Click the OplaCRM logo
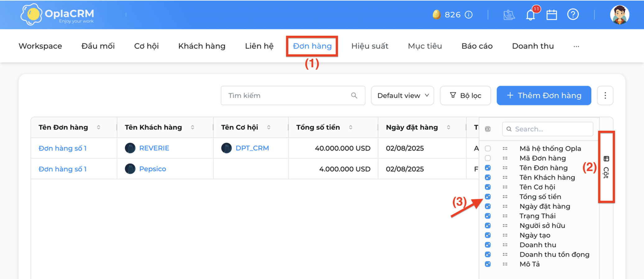The width and height of the screenshot is (644, 279). point(57,14)
